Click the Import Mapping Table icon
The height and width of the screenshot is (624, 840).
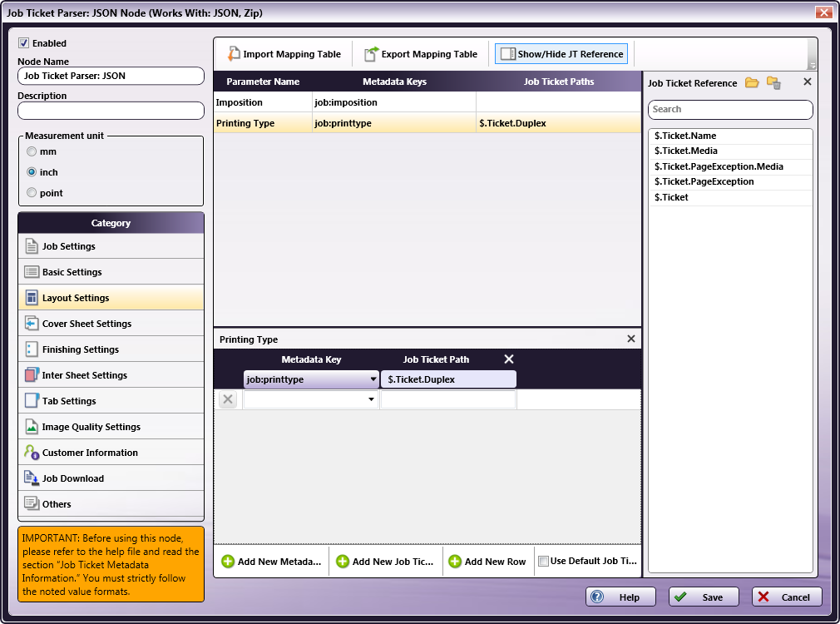click(234, 54)
